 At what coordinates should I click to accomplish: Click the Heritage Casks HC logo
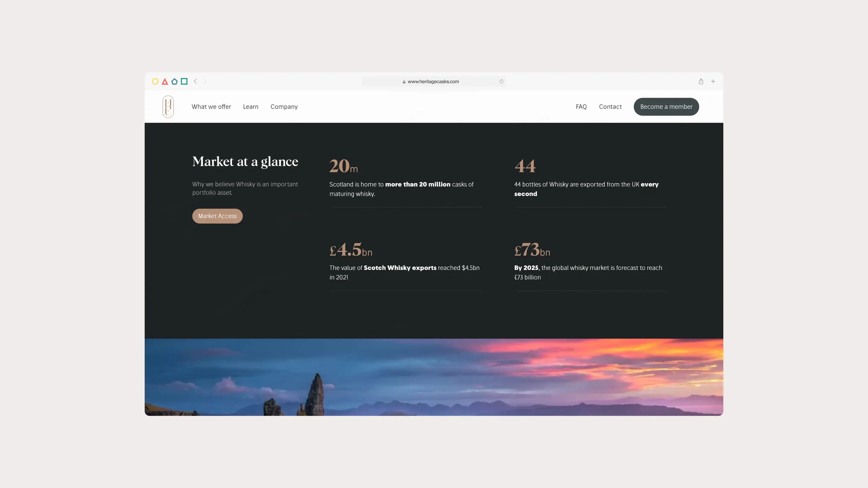tap(168, 106)
